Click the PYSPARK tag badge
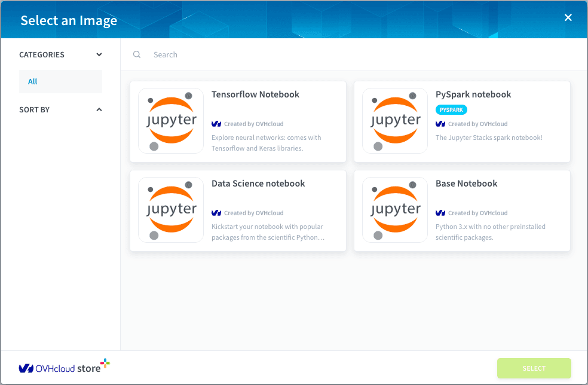This screenshot has width=588, height=385. pos(451,110)
